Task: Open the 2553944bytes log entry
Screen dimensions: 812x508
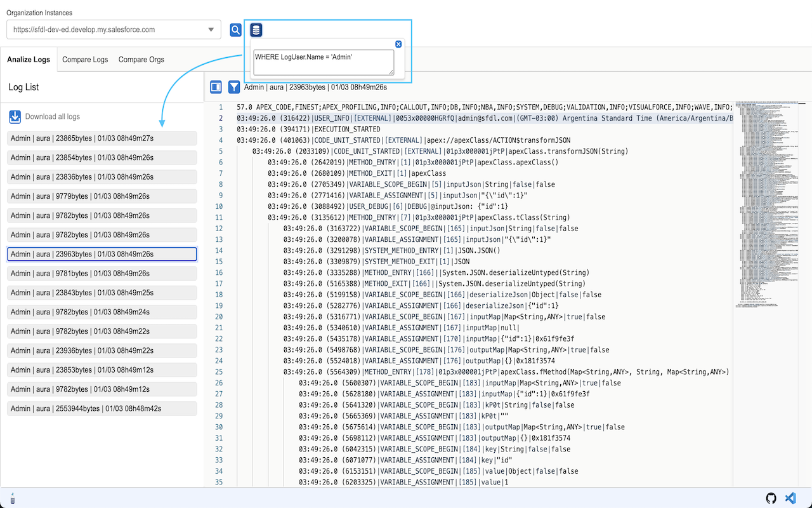Action: (x=102, y=409)
